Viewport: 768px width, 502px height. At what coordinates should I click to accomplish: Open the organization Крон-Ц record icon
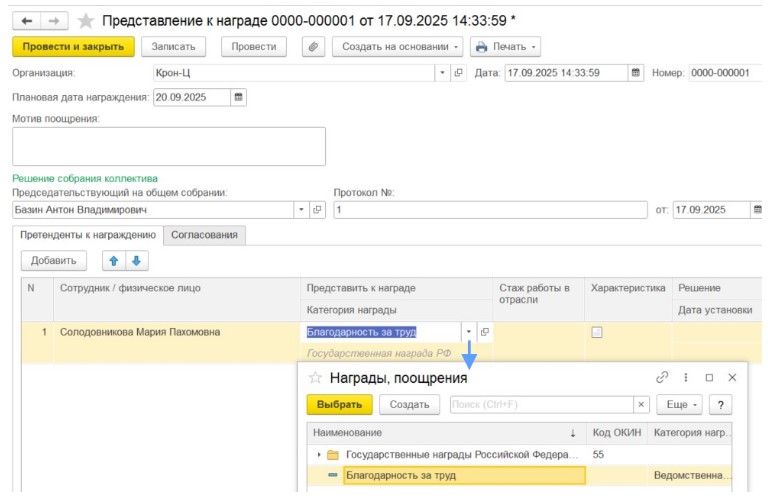459,73
